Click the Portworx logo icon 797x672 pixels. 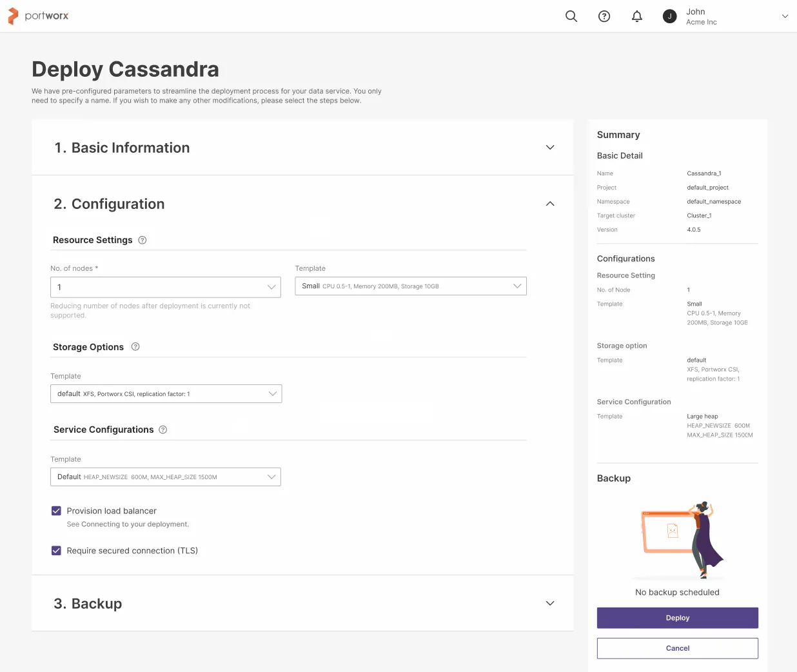point(13,16)
